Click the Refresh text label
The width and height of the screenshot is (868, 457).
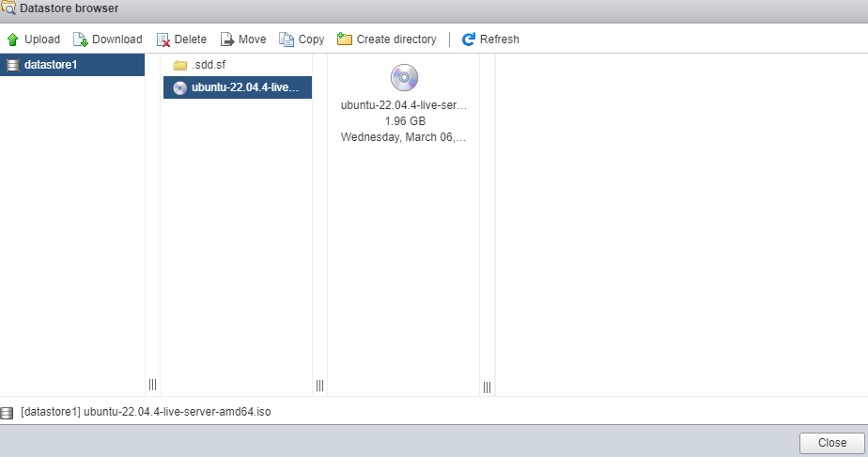point(499,39)
